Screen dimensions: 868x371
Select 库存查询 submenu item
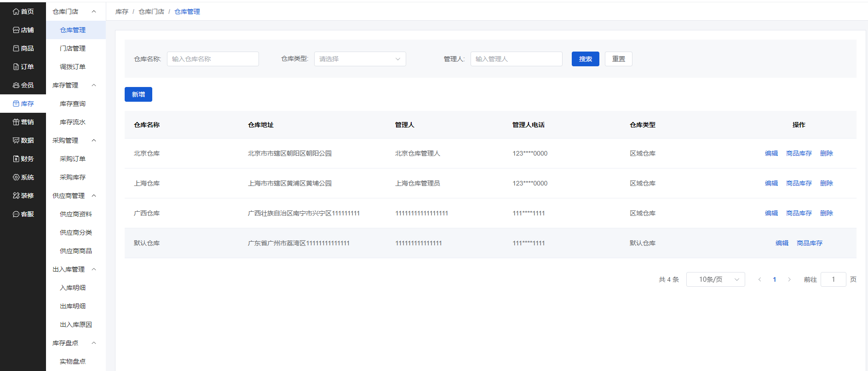pyautogui.click(x=76, y=104)
